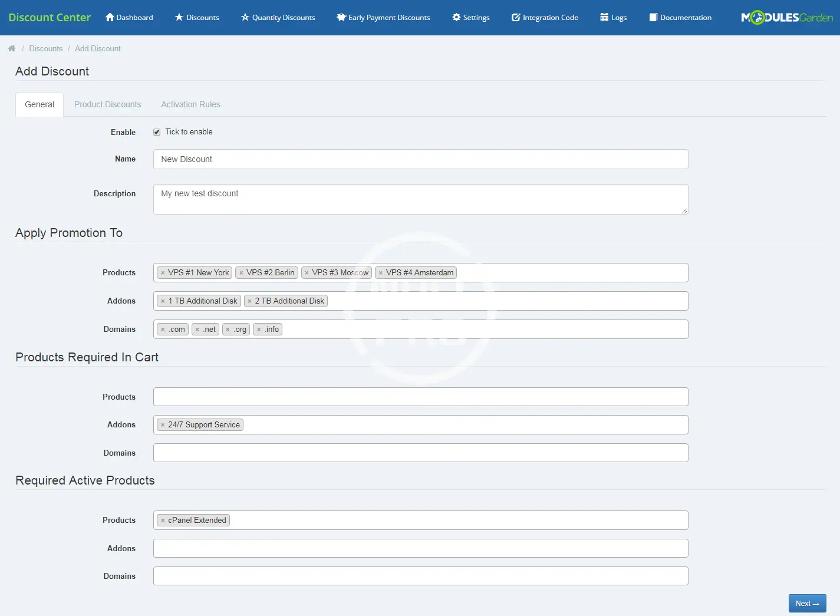The image size is (840, 616).
Task: Click the Add Discount breadcrumb text
Action: click(x=98, y=48)
